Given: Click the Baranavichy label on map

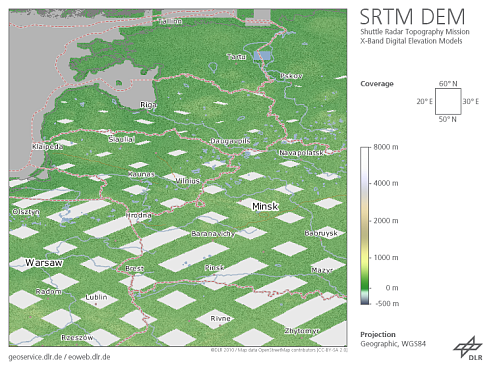Looking at the screenshot, I should (213, 234).
